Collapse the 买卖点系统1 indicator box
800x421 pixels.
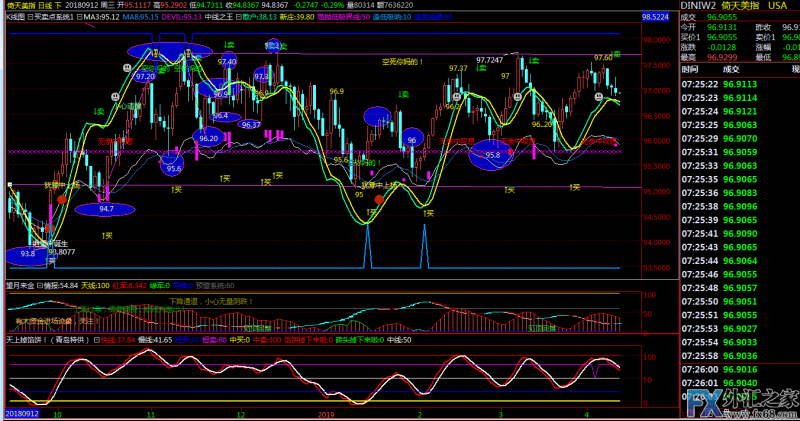click(x=30, y=17)
